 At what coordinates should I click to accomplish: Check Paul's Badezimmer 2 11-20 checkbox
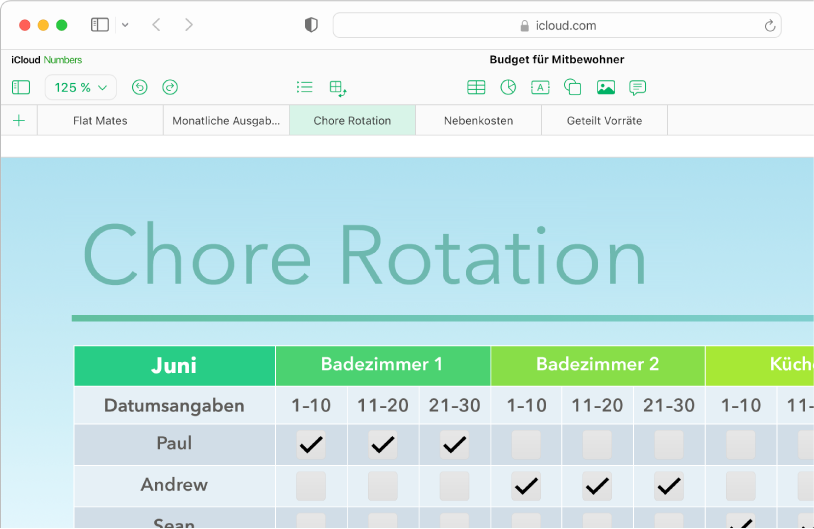pyautogui.click(x=597, y=444)
